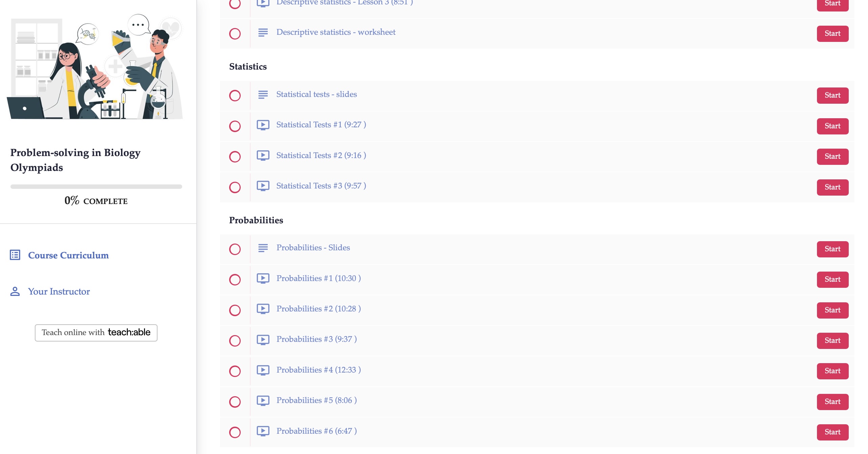Toggle completion circle for Probabilities #5
Screen dimensions: 868x454
point(235,402)
